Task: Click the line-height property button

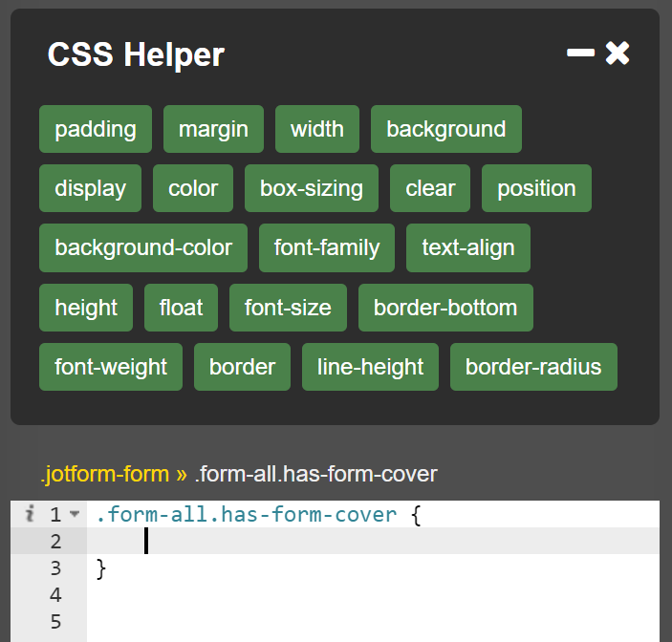Action: point(370,367)
